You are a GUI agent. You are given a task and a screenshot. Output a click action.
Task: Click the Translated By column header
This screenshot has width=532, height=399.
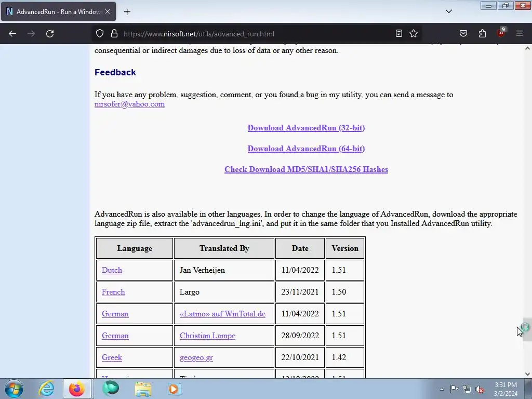(224, 248)
